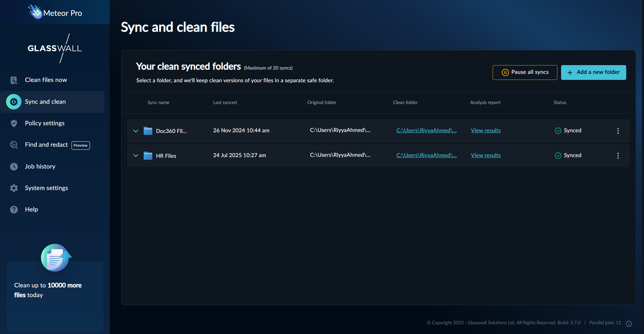Click the pause icon in Pause all syncs
The height and width of the screenshot is (334, 644).
(505, 73)
